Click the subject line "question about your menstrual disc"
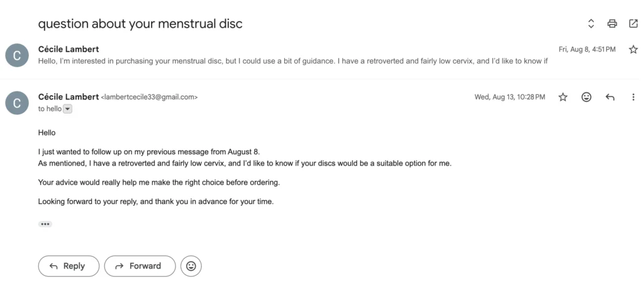The width and height of the screenshot is (644, 287). pos(140,24)
